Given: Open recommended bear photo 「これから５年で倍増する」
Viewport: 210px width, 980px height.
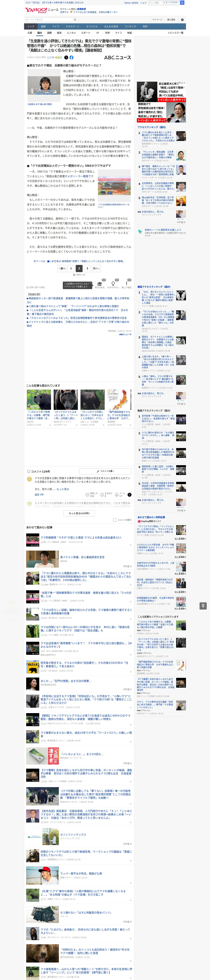Looking at the screenshot, I should [x=39, y=400].
